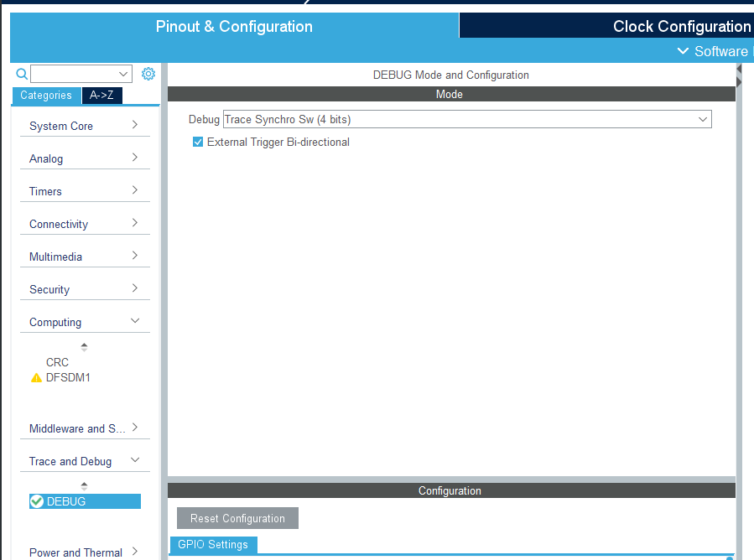The image size is (754, 560).
Task: Expand the Analog category
Action: click(85, 158)
